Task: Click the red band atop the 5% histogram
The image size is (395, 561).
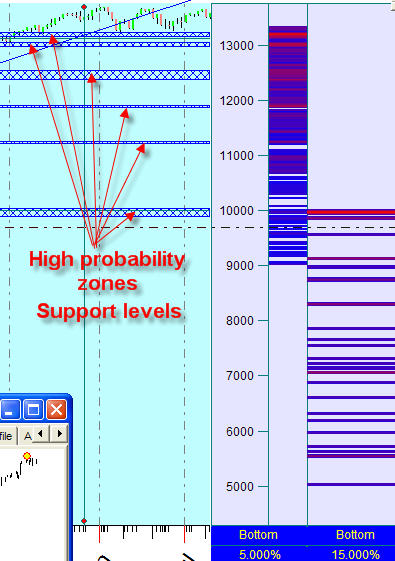Action: tap(288, 35)
